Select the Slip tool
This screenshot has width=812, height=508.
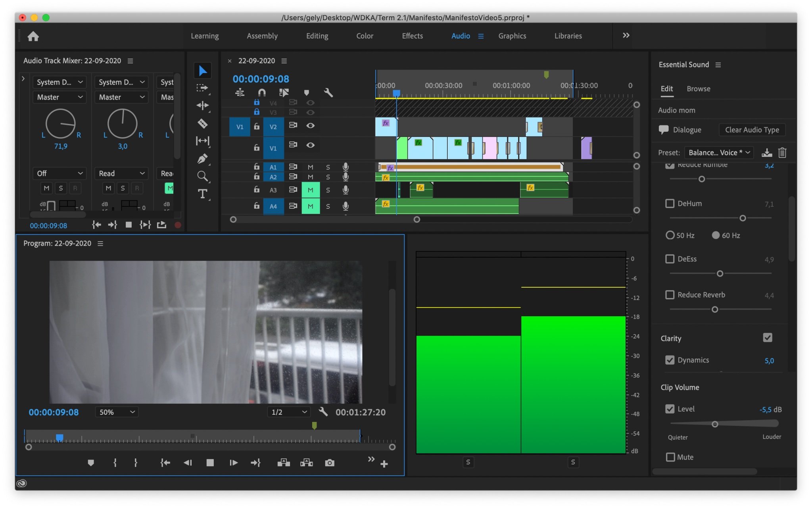coord(203,141)
